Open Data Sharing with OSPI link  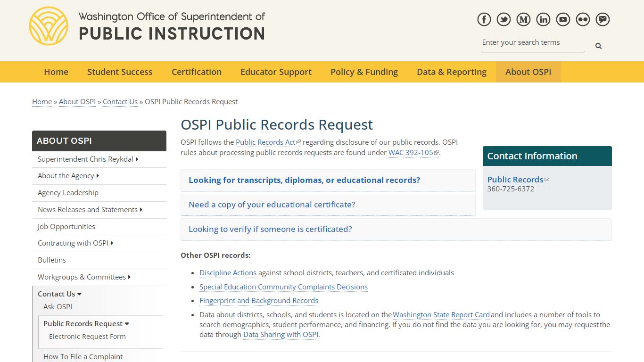tap(281, 334)
